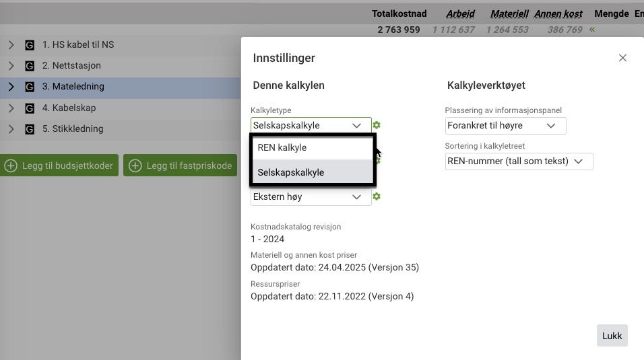The width and height of the screenshot is (644, 360).
Task: Expand the 2. Nettstasjon row
Action: [x=11, y=66]
